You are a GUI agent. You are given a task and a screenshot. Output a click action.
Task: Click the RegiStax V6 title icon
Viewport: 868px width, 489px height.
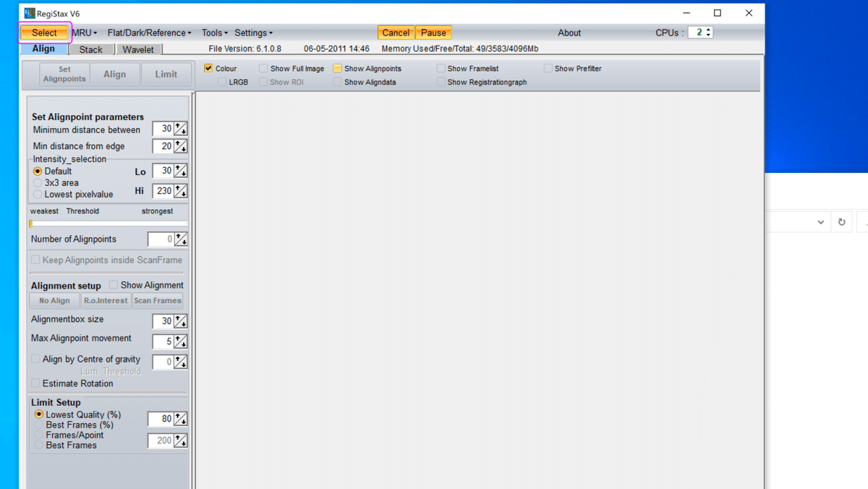tap(29, 13)
